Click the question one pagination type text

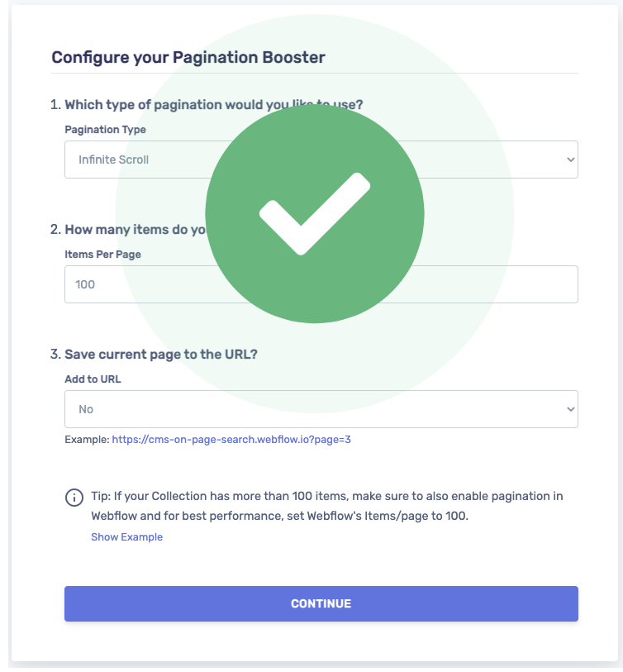coord(207,105)
